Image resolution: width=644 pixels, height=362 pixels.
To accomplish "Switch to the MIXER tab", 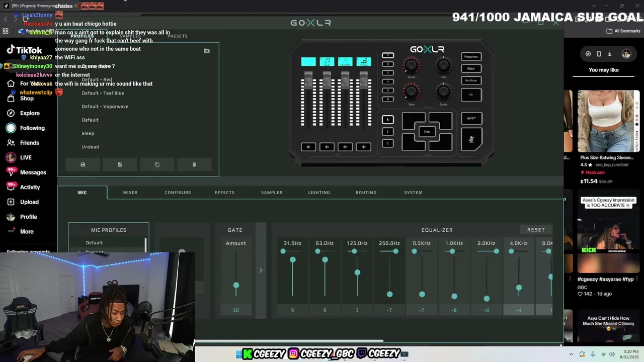I will pos(130,193).
